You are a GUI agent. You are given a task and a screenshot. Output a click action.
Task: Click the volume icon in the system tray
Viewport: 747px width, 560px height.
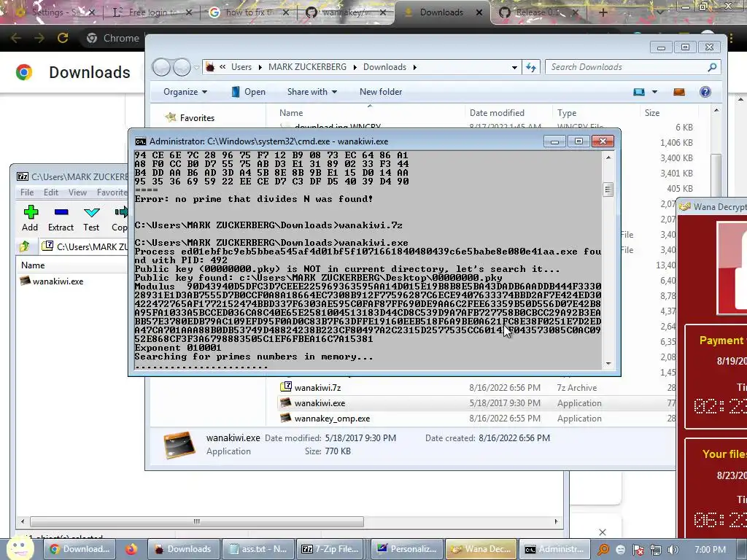point(673,550)
